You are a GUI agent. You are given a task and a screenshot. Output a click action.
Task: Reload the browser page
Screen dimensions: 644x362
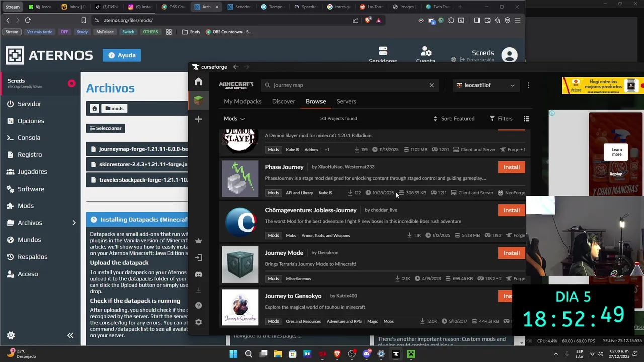pos(28,20)
